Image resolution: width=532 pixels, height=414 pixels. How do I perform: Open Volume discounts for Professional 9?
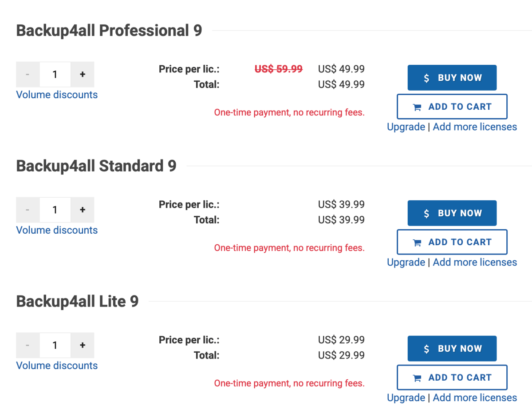[57, 95]
